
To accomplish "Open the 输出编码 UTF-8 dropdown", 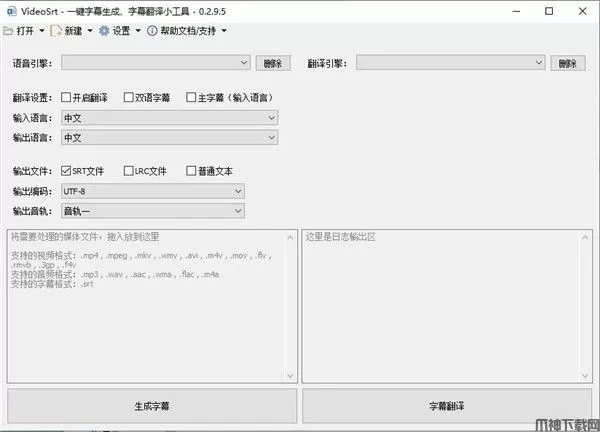I will pyautogui.click(x=153, y=191).
